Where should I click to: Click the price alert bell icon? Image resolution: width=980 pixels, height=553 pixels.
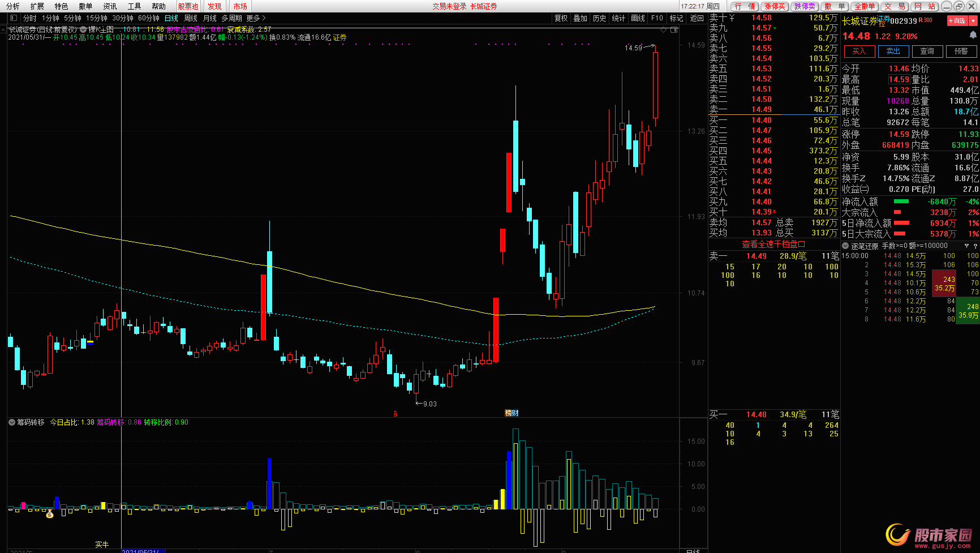(973, 35)
